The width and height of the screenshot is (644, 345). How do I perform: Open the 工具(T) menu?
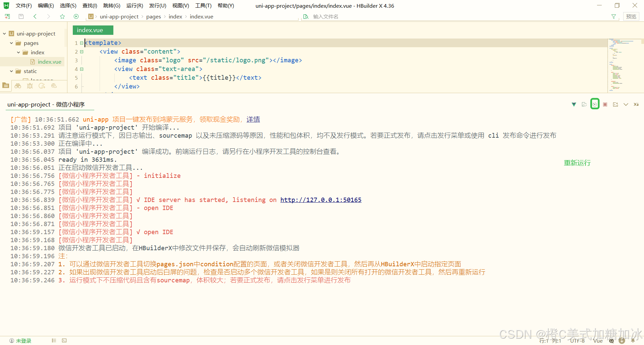[203, 5]
